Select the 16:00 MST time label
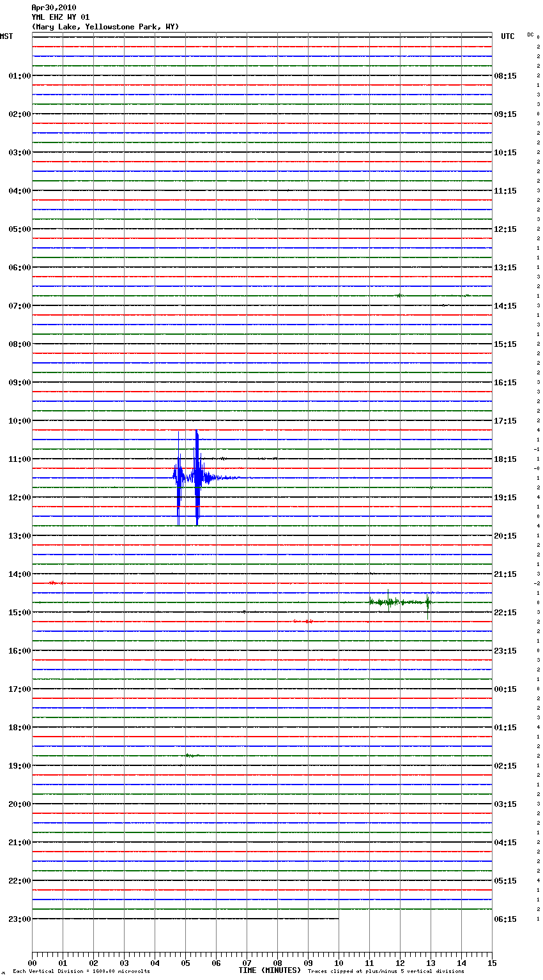Image resolution: width=543 pixels, height=980 pixels. click(x=19, y=651)
